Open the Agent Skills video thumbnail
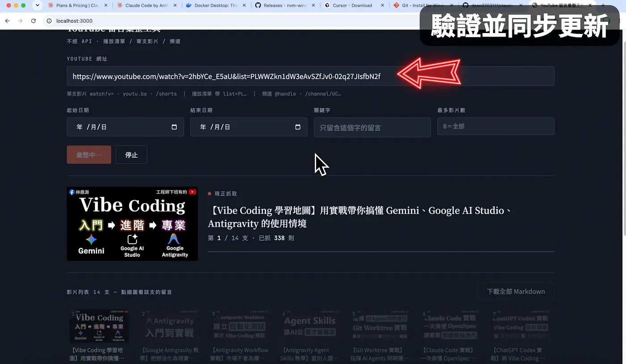 (x=309, y=326)
